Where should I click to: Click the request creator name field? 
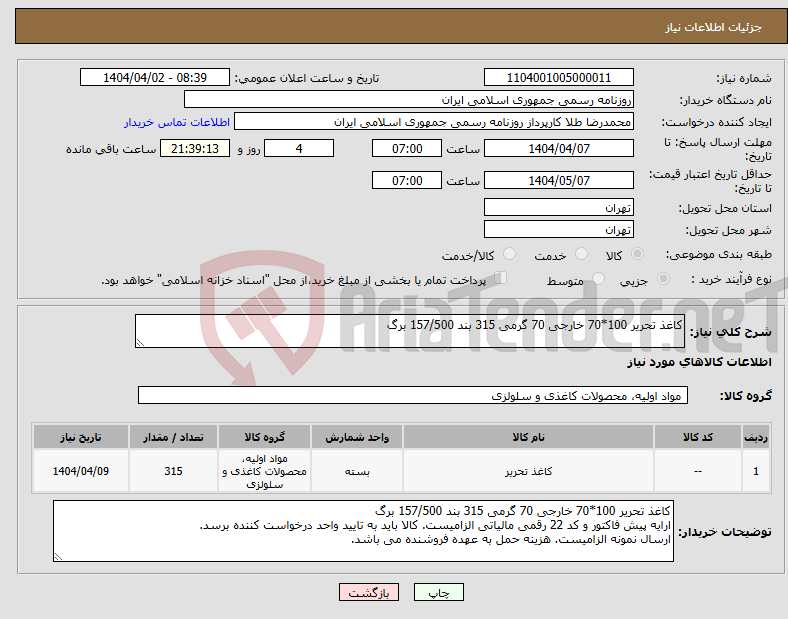tap(434, 122)
